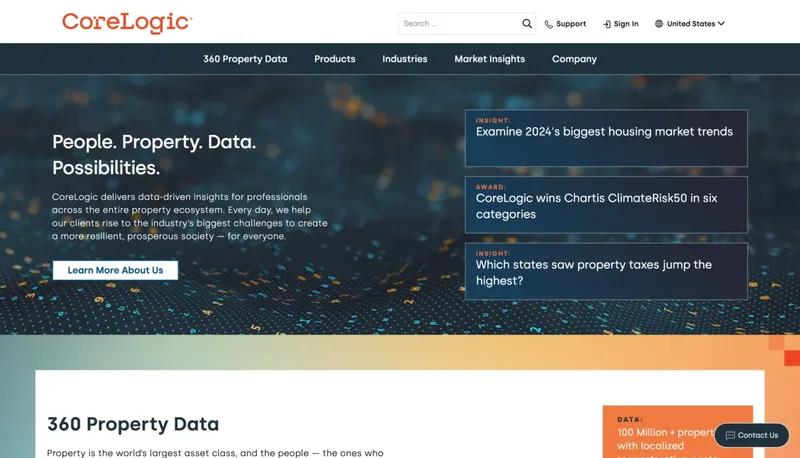Click the CoreLogic logo
The width and height of the screenshot is (800, 458).
pyautogui.click(x=127, y=22)
